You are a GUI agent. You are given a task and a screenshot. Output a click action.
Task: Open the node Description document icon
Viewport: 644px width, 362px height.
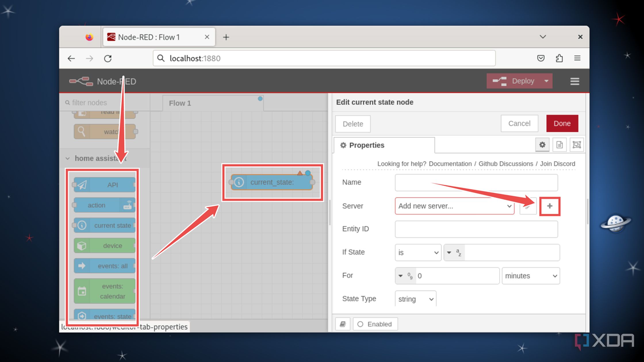tap(559, 145)
